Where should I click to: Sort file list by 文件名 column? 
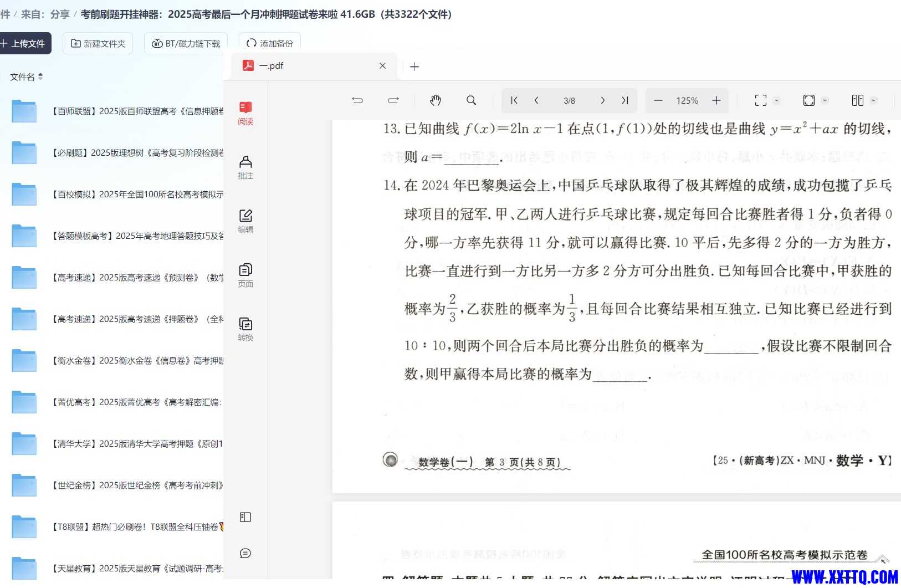26,76
